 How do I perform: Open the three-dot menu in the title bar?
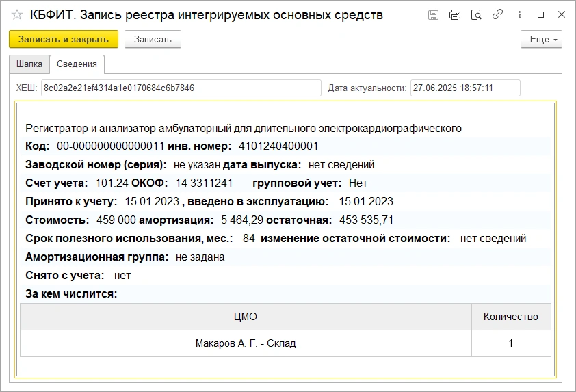(x=519, y=15)
